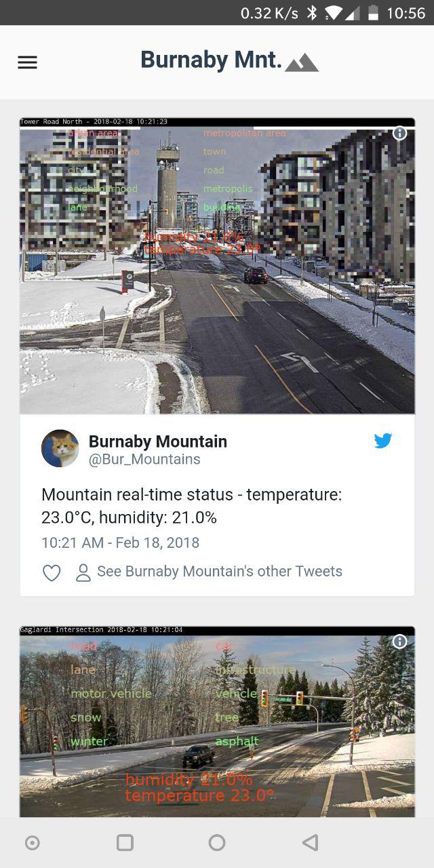Image resolution: width=434 pixels, height=868 pixels.
Task: Open tweet timestamp 10:21 AM - Feb 18, 2018
Action: pyautogui.click(x=121, y=542)
